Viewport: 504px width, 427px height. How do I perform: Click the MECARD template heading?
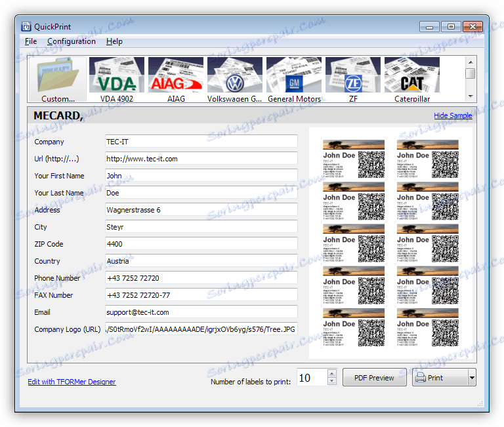pyautogui.click(x=58, y=115)
